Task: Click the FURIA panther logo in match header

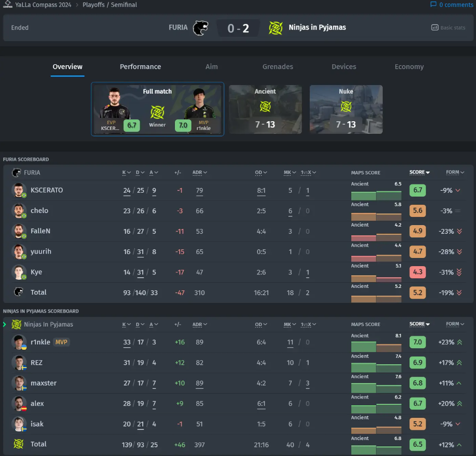Action: pyautogui.click(x=201, y=28)
